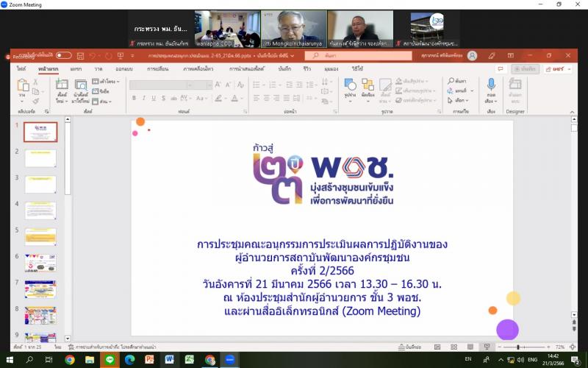Select slide 2 thumbnail

pyautogui.click(x=40, y=158)
